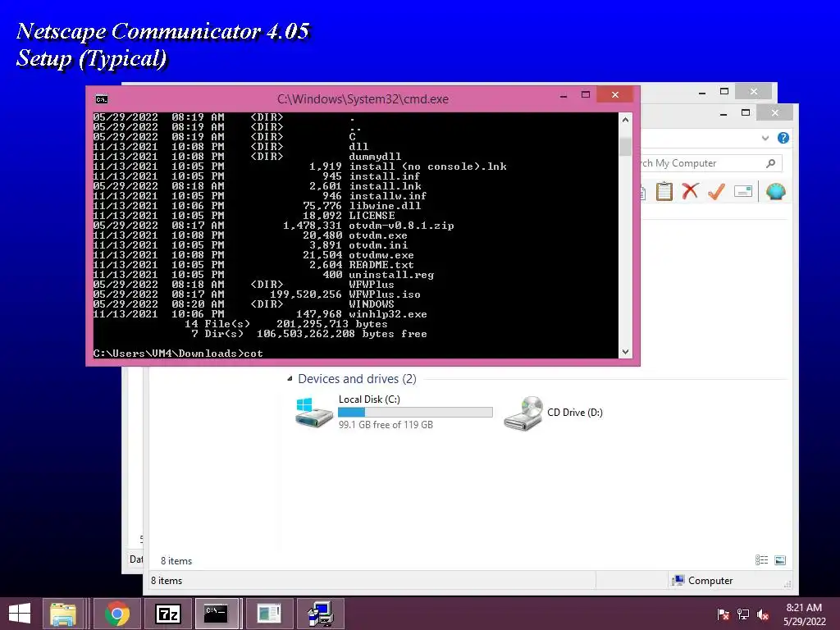Viewport: 840px width, 630px height.
Task: Open Classic Shell settings shell icon
Action: [x=775, y=191]
